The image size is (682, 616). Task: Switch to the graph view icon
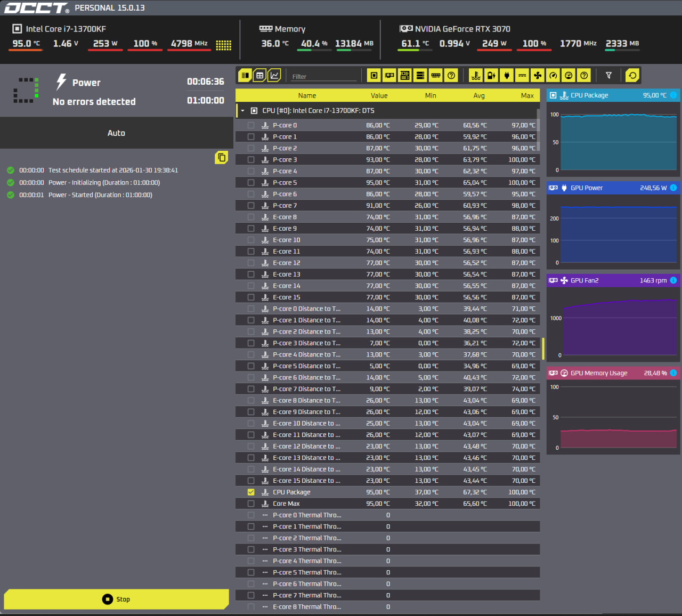[274, 76]
